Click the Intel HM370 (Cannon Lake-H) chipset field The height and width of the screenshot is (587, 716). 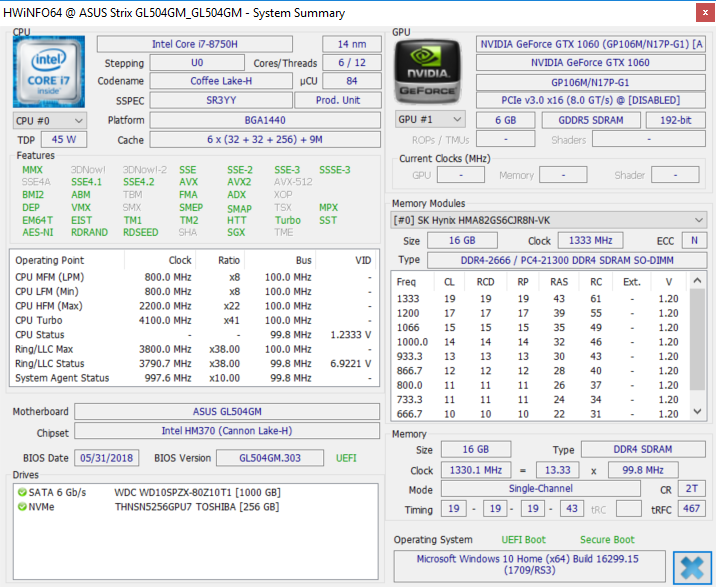(x=227, y=431)
